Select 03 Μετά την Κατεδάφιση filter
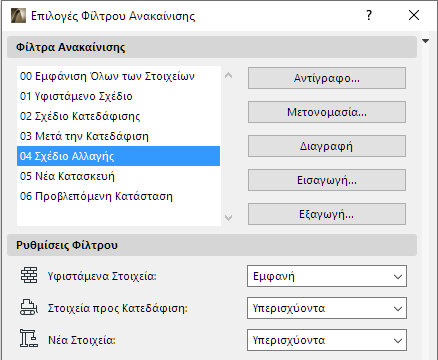This screenshot has width=438, height=360. click(118, 136)
